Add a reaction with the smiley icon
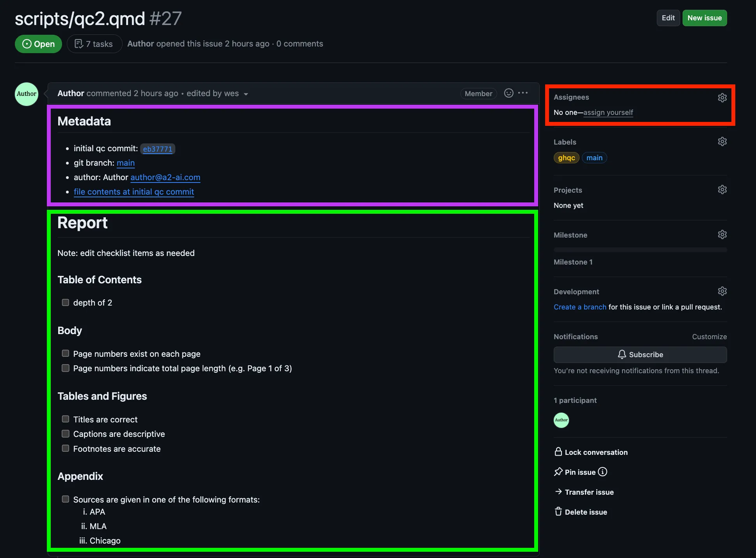The image size is (756, 558). 508,93
